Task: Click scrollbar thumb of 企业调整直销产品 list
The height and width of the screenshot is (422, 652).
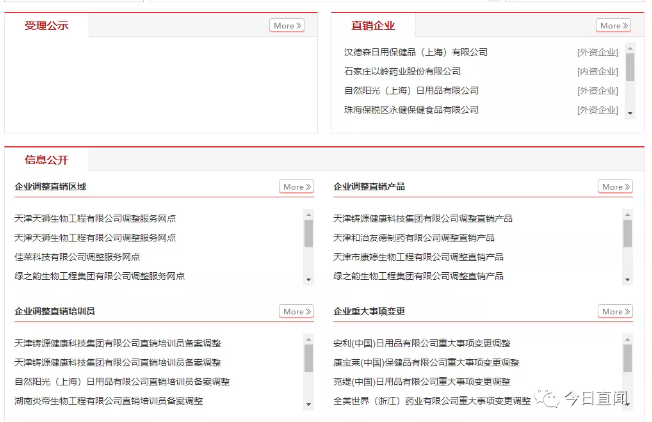Action: (627, 234)
